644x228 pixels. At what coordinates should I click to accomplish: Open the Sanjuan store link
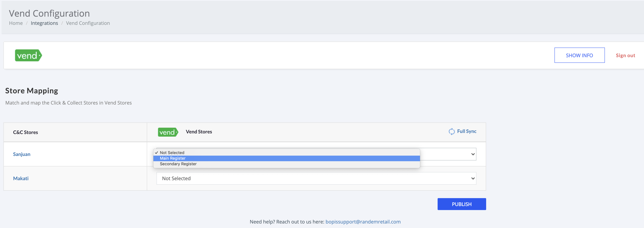[x=22, y=154]
